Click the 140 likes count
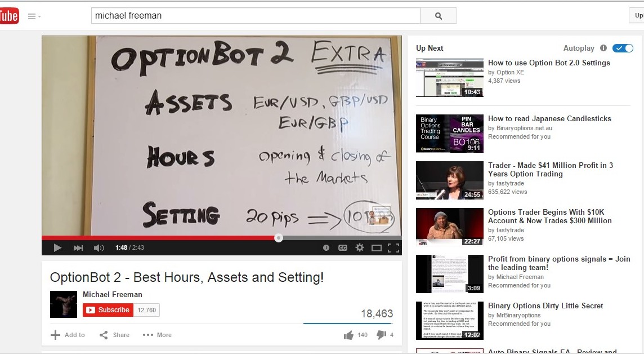Image resolution: width=644 pixels, height=354 pixels. [363, 335]
